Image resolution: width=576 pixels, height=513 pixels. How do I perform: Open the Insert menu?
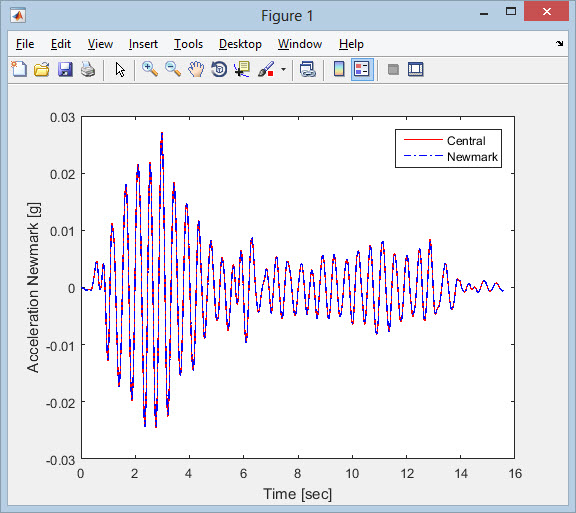point(143,44)
